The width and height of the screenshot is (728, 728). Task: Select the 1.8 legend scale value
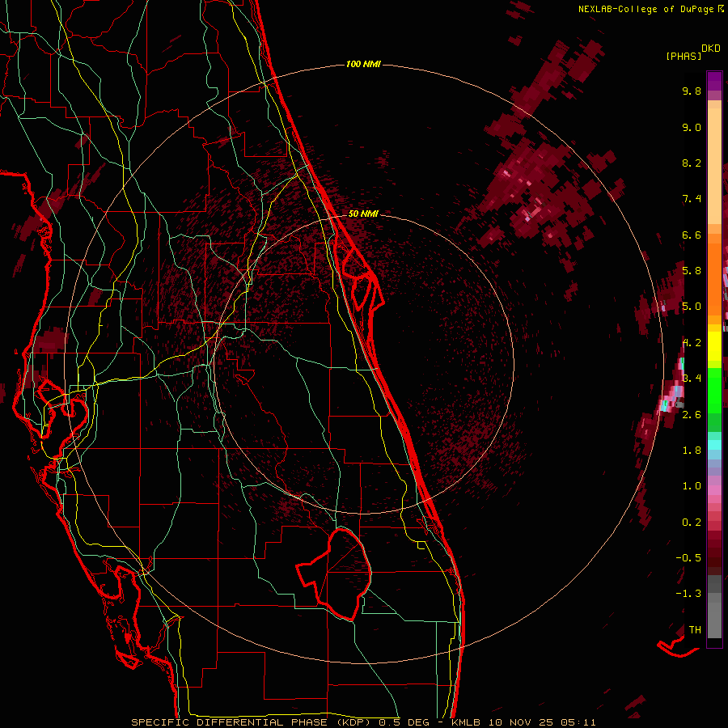tap(692, 451)
